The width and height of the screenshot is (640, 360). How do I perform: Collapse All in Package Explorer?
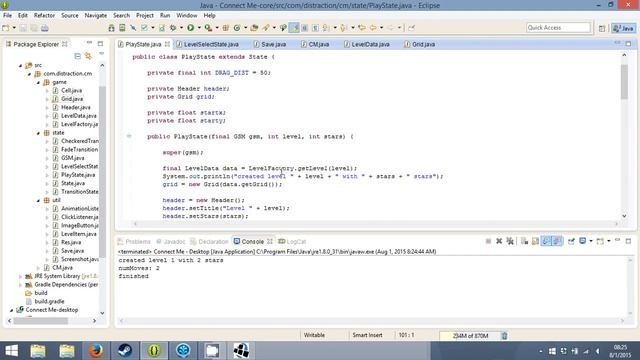(78, 56)
